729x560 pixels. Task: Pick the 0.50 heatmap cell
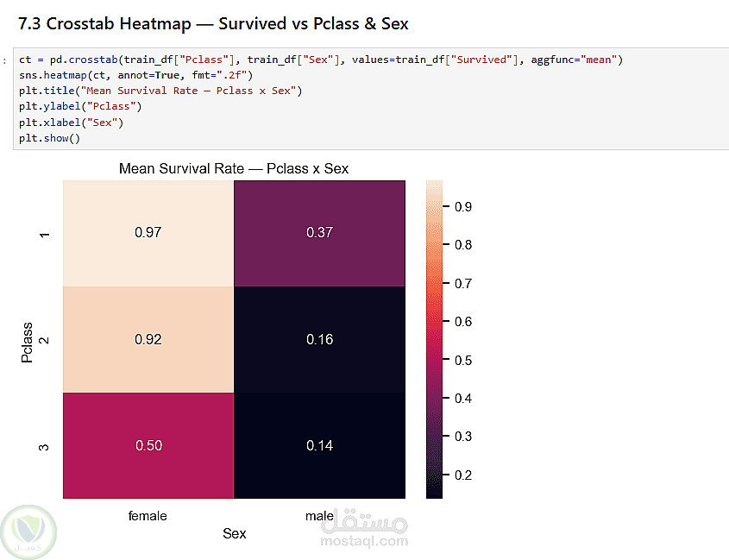coord(148,445)
